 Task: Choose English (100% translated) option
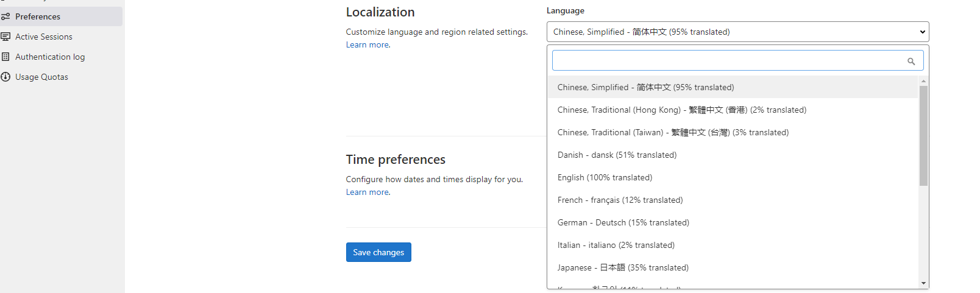coord(605,177)
